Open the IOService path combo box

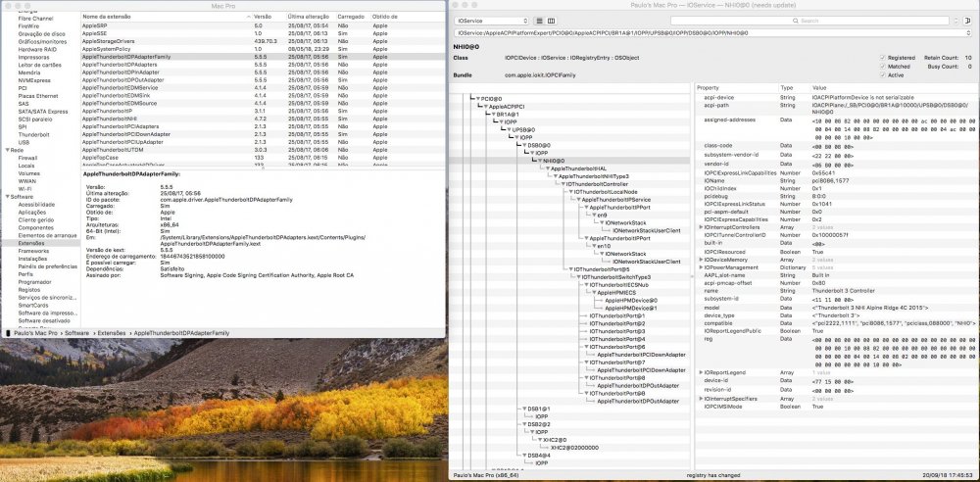click(x=713, y=33)
